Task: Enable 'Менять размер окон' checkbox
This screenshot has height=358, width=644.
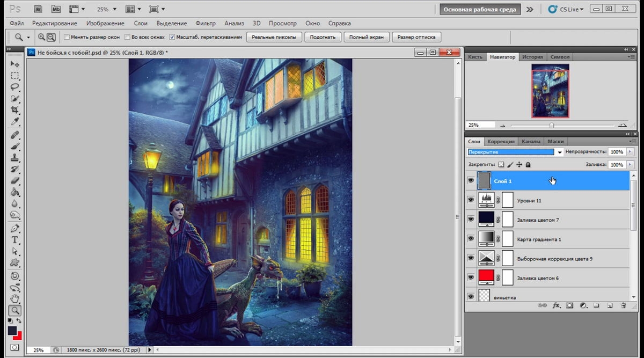Action: [x=67, y=37]
